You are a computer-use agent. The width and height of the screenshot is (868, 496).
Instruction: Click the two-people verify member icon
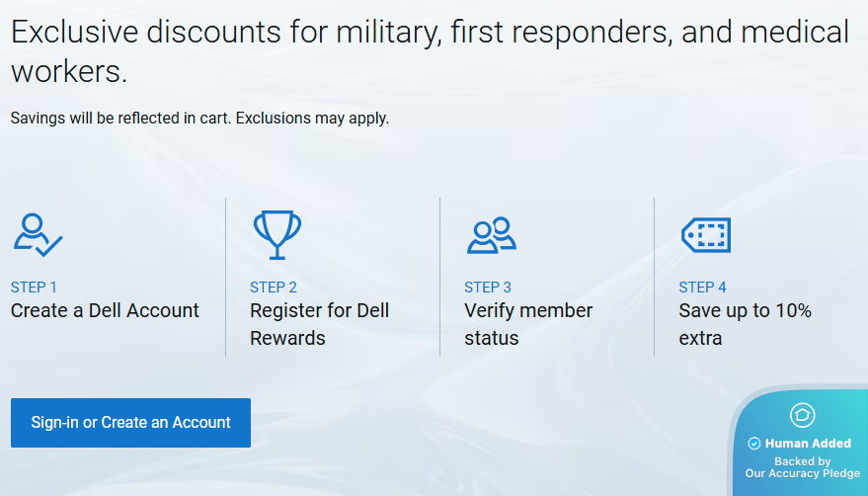tap(491, 235)
